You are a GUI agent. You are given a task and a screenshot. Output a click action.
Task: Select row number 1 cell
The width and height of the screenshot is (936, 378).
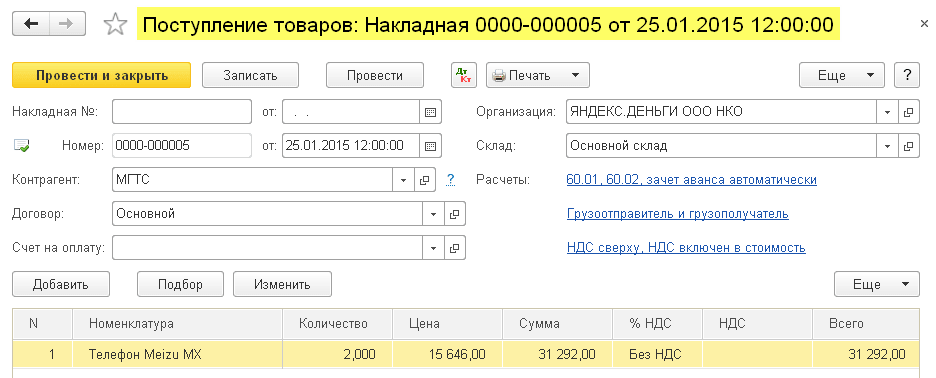[x=42, y=354]
